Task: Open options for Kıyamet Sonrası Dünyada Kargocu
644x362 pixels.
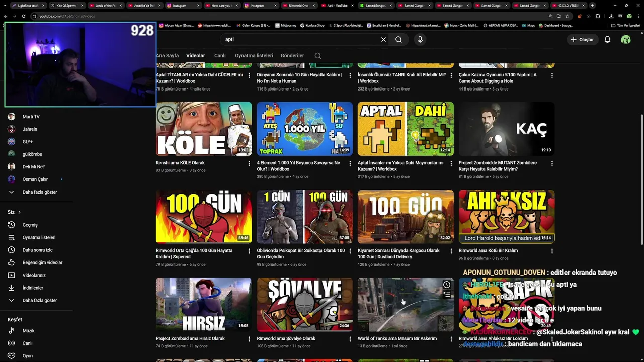Action: click(x=451, y=251)
